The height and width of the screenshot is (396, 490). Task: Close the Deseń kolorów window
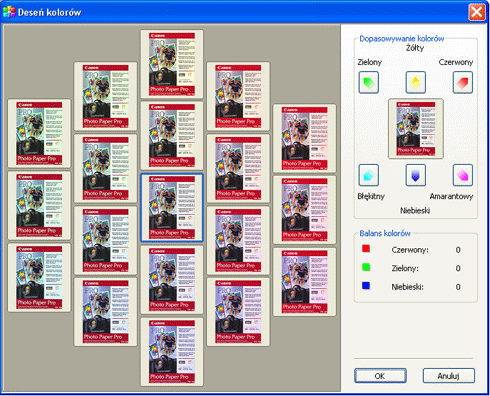(477, 12)
